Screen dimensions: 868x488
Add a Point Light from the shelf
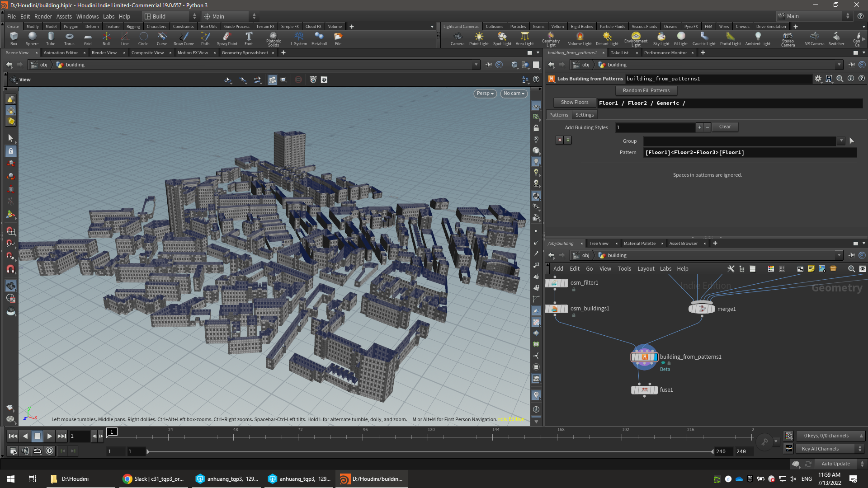tap(479, 38)
